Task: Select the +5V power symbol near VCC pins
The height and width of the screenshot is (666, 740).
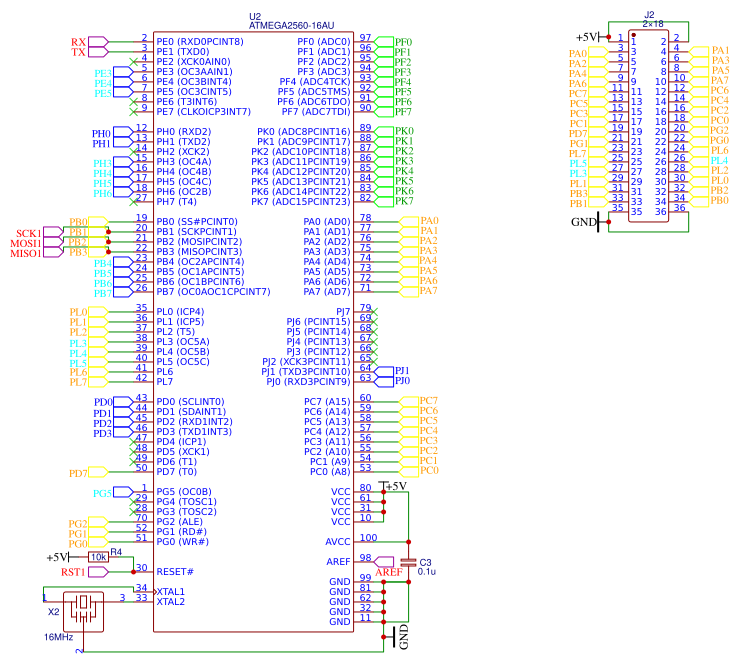Action: pos(392,486)
